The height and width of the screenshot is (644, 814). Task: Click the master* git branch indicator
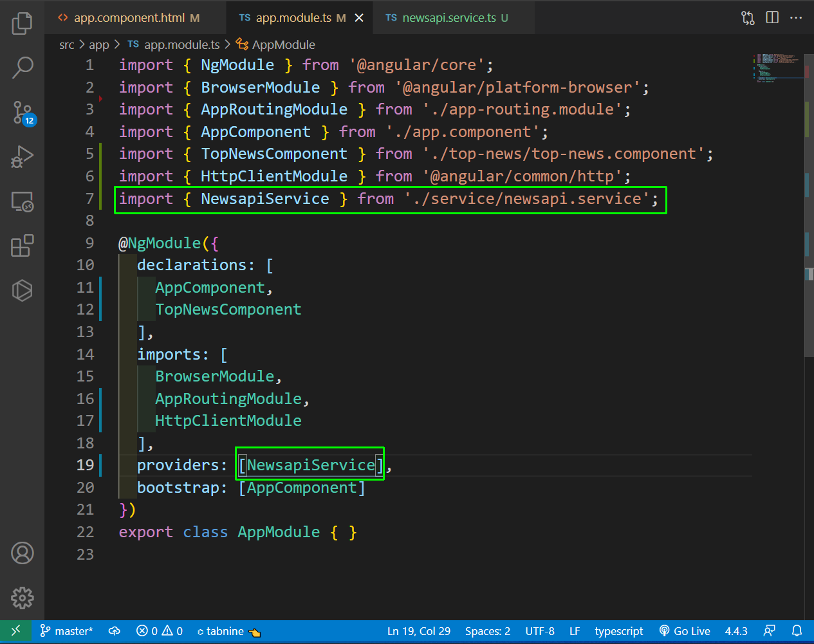tap(66, 631)
